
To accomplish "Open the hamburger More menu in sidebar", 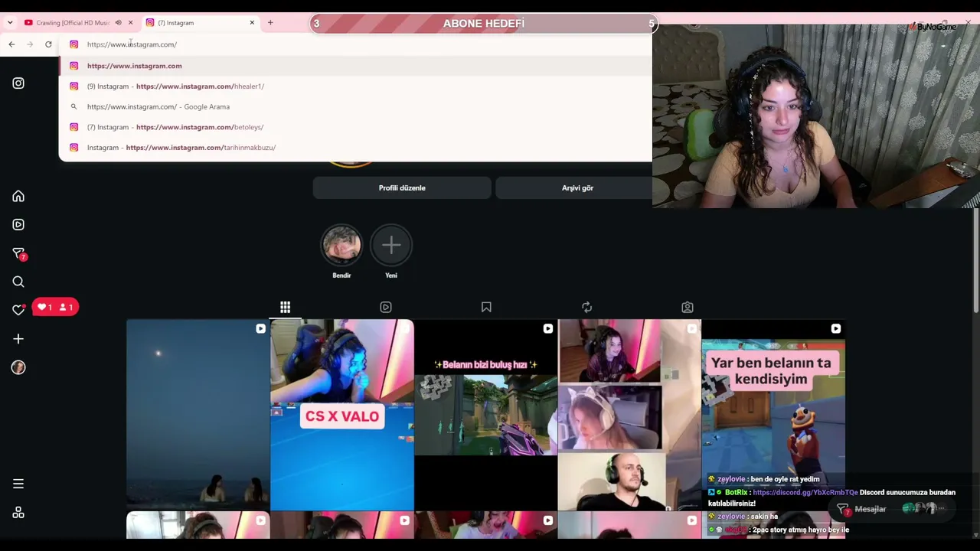I will coord(18,484).
